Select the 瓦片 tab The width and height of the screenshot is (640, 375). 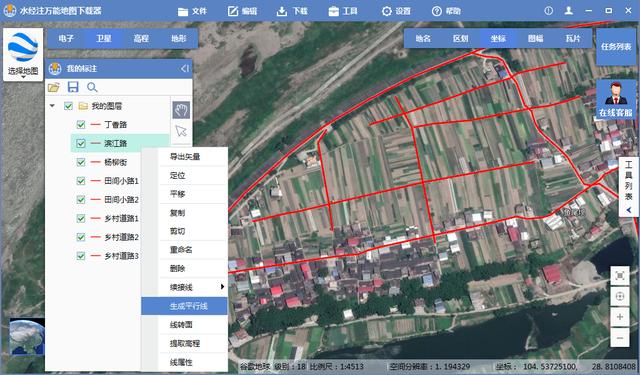tap(573, 38)
